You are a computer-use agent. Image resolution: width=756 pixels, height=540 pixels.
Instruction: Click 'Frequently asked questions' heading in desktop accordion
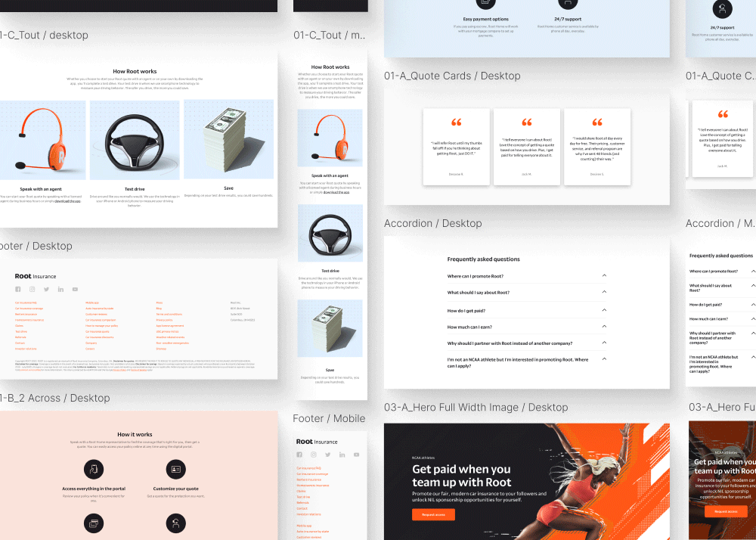point(484,259)
